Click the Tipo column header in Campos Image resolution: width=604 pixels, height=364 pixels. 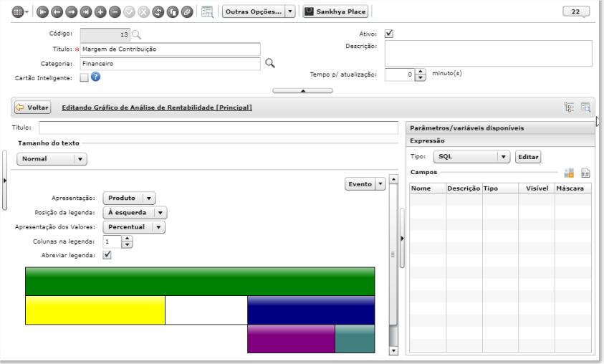click(500, 188)
